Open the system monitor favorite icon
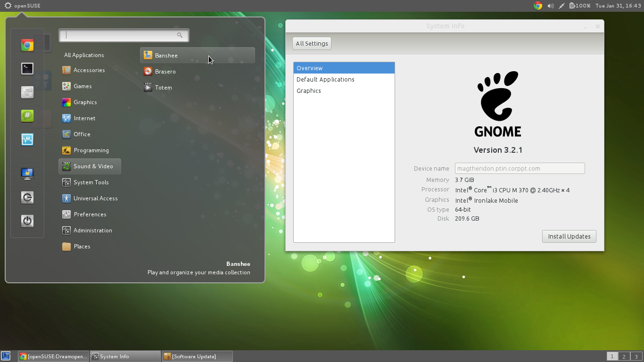 pyautogui.click(x=27, y=140)
